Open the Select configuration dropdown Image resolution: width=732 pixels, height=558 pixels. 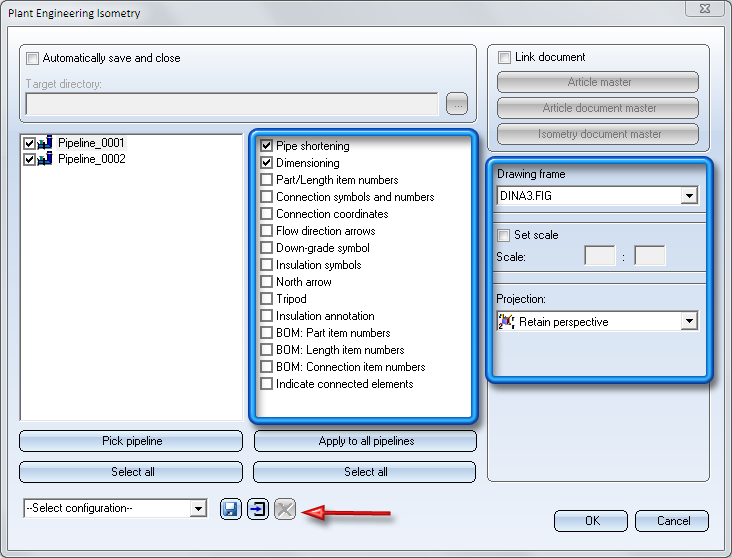pos(198,508)
